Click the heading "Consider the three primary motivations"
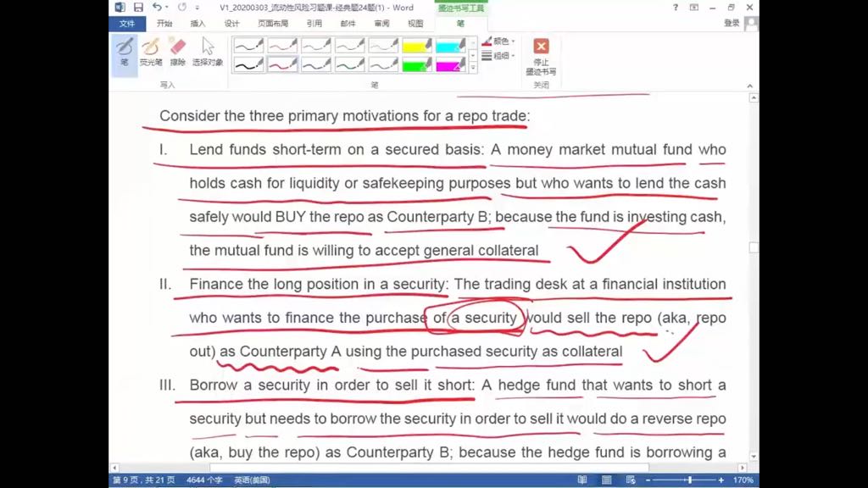This screenshot has height=488, width=868. [x=289, y=115]
